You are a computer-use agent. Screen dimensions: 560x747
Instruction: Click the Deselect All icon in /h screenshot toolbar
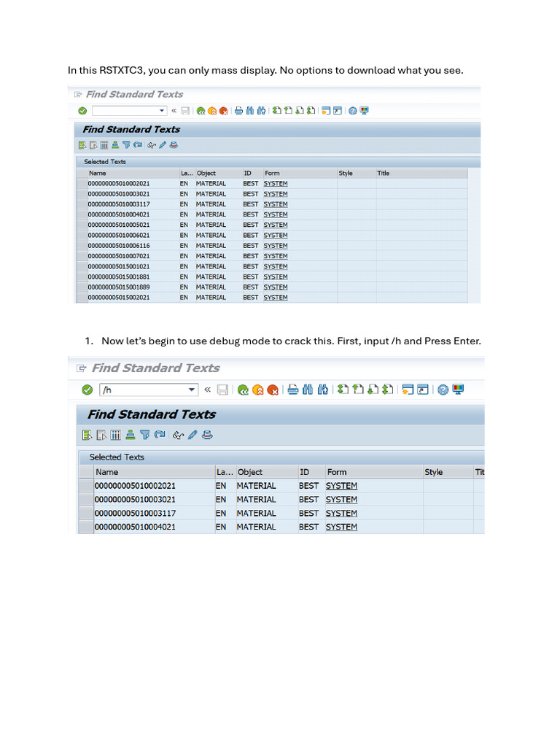pyautogui.click(x=101, y=435)
